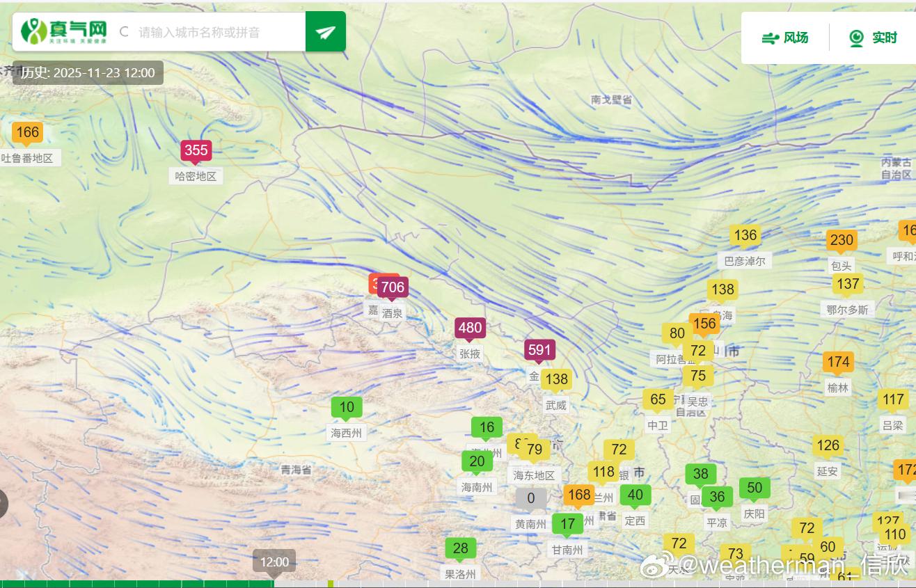
Task: Click the yellow 110 AQI marker
Action: click(x=895, y=534)
